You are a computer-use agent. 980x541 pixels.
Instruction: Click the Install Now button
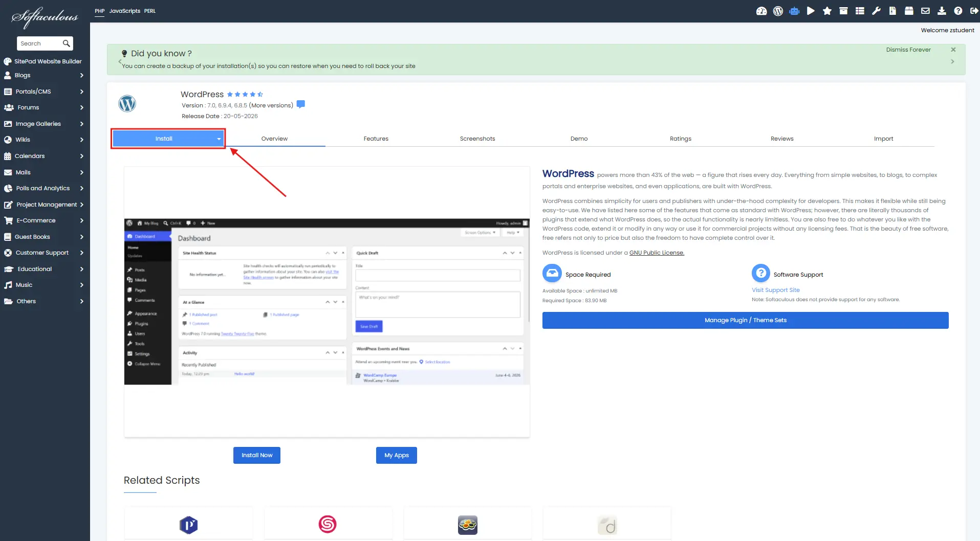point(257,455)
